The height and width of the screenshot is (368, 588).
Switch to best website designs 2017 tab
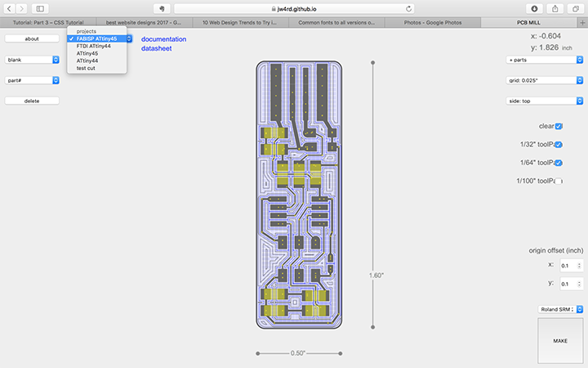click(x=145, y=23)
